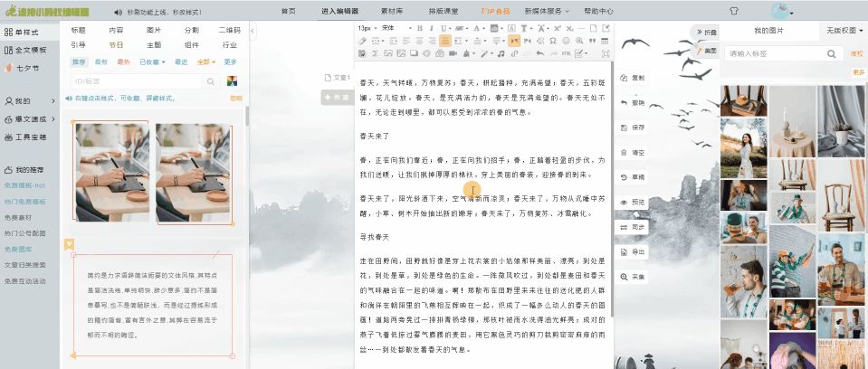Select the 推荐 filter
868x369 pixels.
click(79, 62)
